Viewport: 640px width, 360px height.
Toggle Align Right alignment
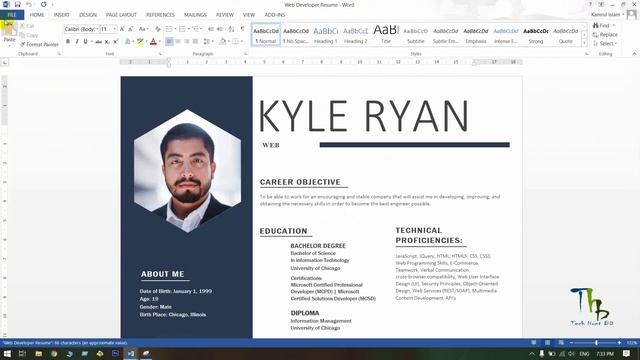point(187,42)
